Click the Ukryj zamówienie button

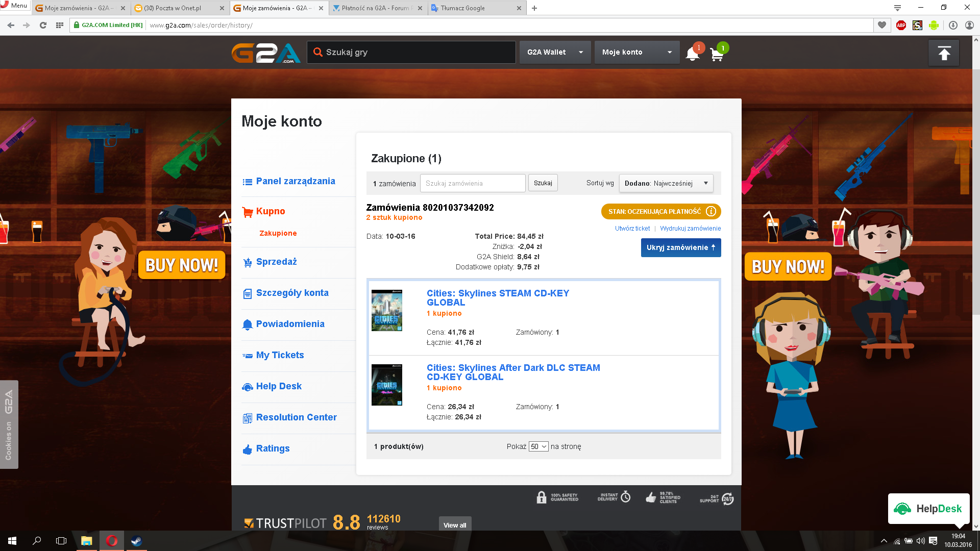point(680,247)
